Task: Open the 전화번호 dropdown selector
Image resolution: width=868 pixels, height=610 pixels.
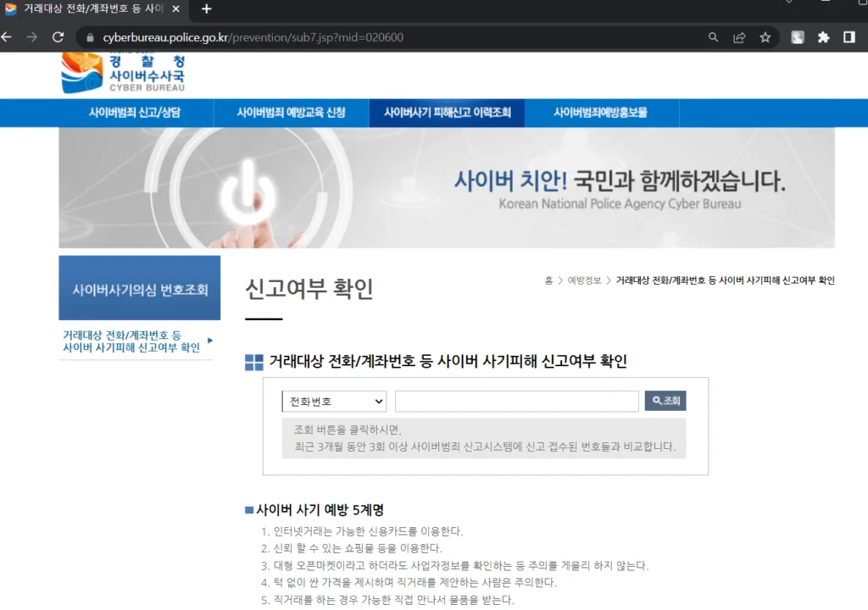Action: [x=334, y=402]
